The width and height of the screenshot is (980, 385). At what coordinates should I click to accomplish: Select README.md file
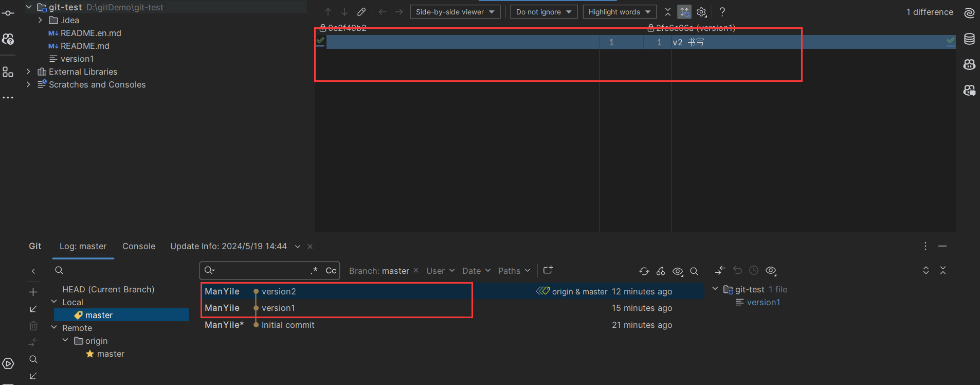point(79,46)
